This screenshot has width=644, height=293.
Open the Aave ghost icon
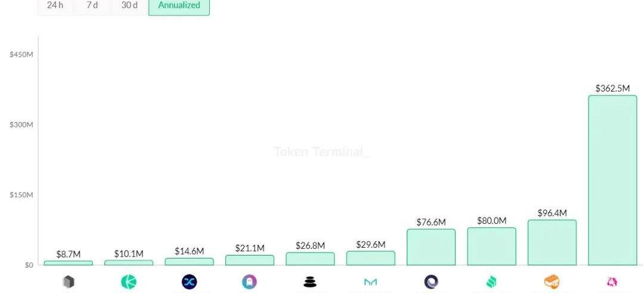click(x=249, y=282)
